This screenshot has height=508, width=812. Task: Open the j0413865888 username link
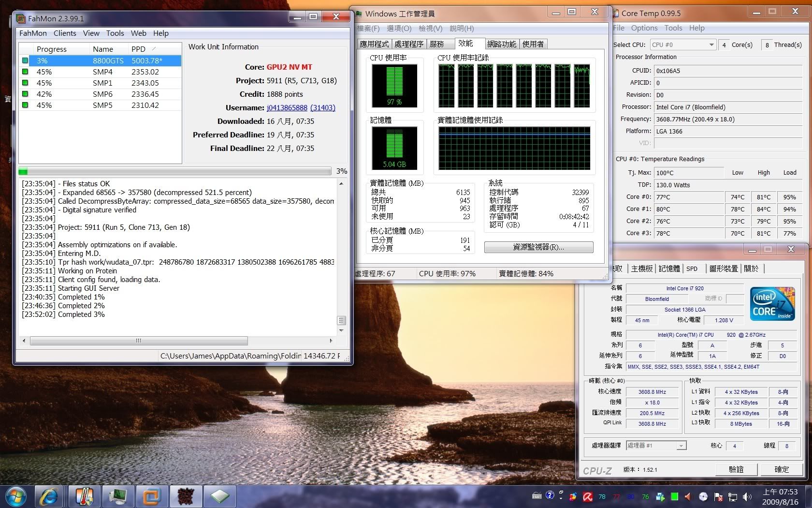287,107
